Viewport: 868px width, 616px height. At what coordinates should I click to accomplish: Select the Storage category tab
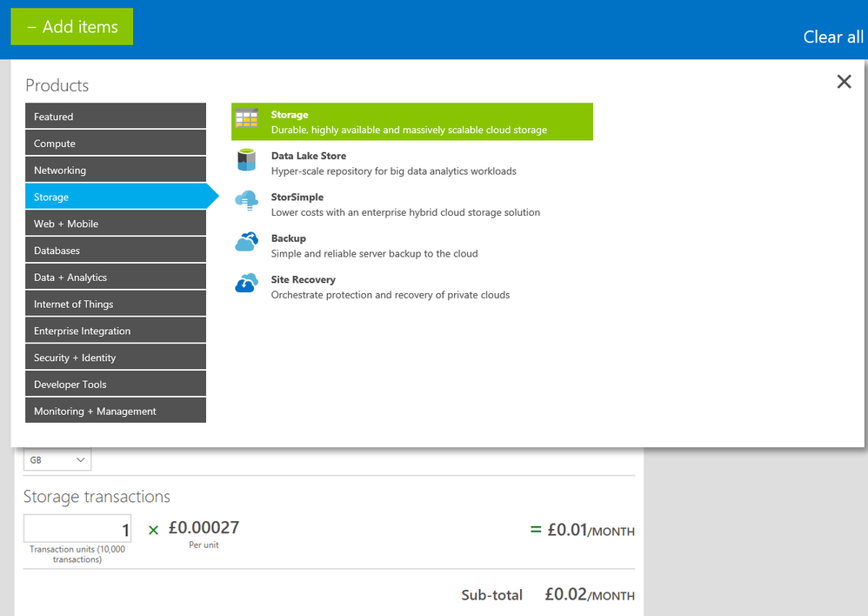tap(122, 196)
